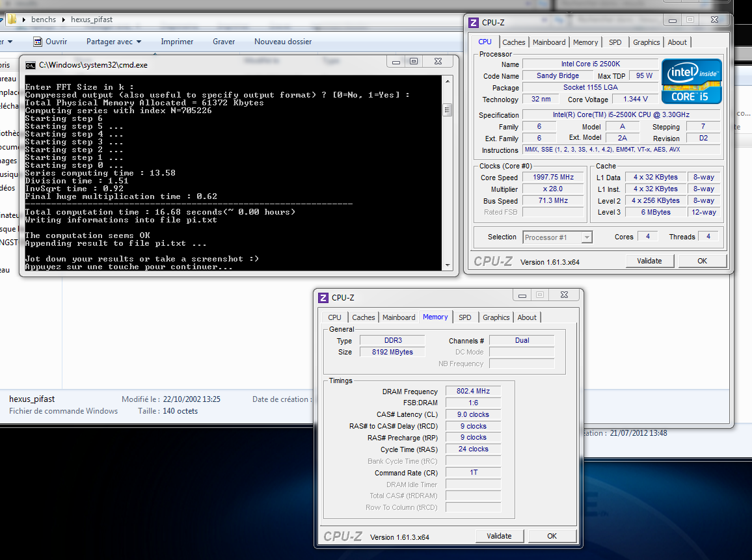
Task: Click the memory Size 8192 MBytes value
Action: point(392,352)
